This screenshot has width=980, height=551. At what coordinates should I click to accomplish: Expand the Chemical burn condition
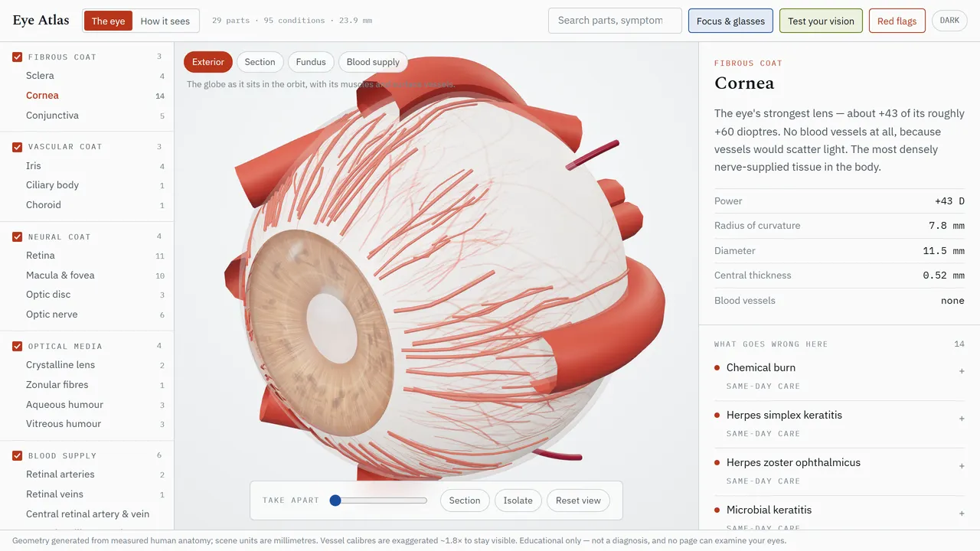pos(839,377)
